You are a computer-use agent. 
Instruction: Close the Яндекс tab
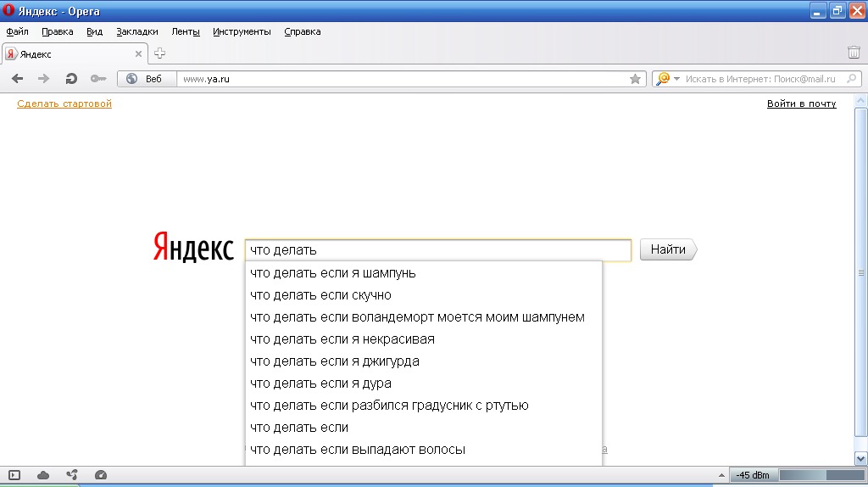pos(138,53)
